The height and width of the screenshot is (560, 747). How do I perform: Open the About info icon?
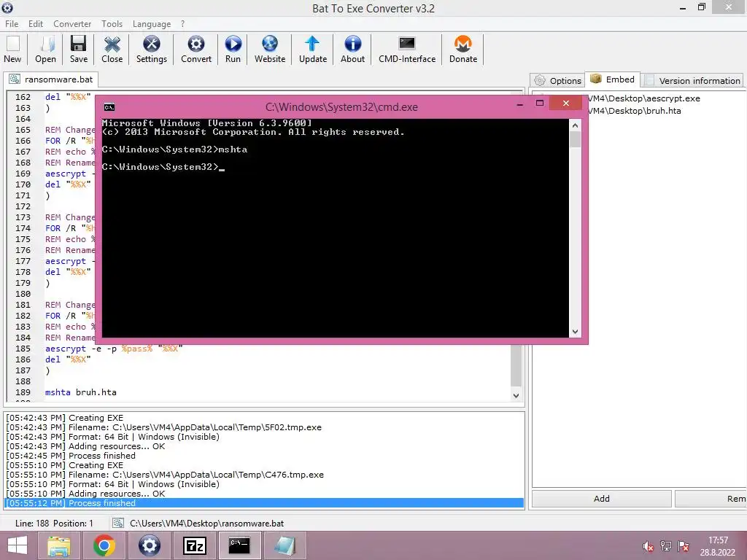pos(352,50)
